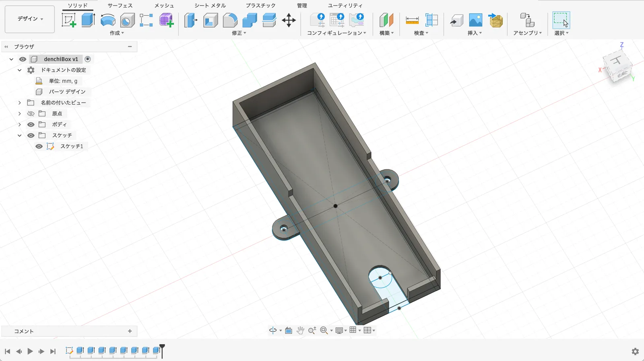The height and width of the screenshot is (361, 644).
Task: Open the アセンブリ menu
Action: coord(527,33)
